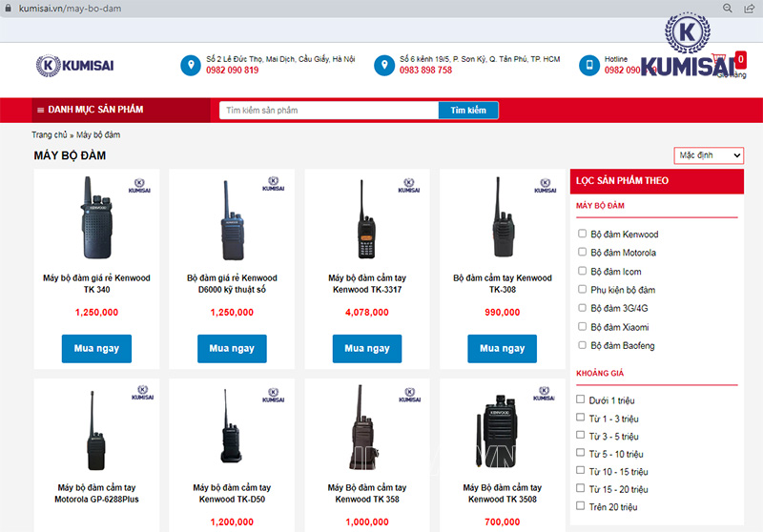The image size is (763, 532).
Task: Click the Kenwood TK-3317 product image
Action: pos(366,219)
